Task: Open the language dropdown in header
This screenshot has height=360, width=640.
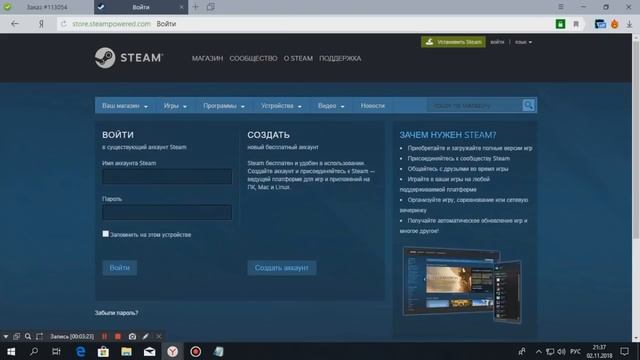Action: pos(523,42)
